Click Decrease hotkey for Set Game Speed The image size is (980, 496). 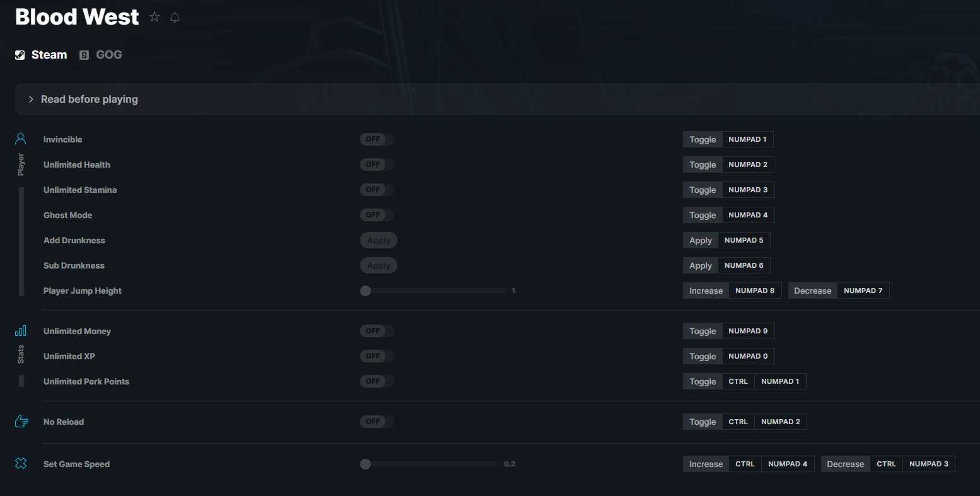845,464
